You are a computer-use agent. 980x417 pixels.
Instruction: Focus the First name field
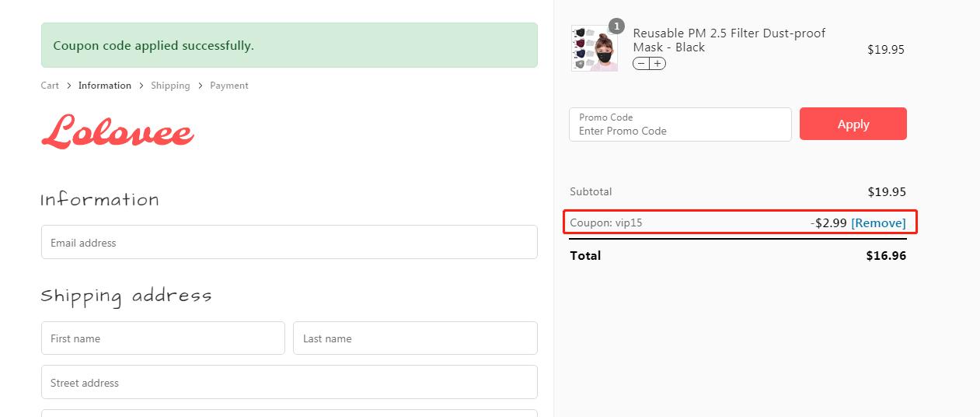click(x=163, y=338)
